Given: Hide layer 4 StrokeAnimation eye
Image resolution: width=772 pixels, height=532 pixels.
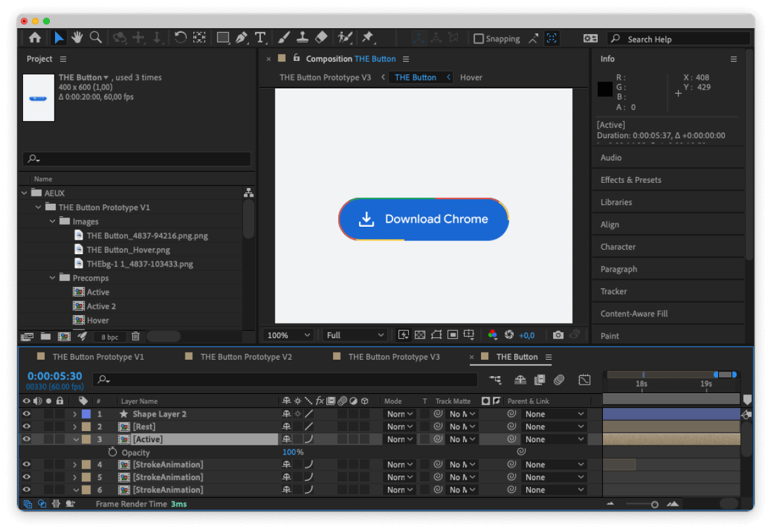Looking at the screenshot, I should click(x=27, y=465).
